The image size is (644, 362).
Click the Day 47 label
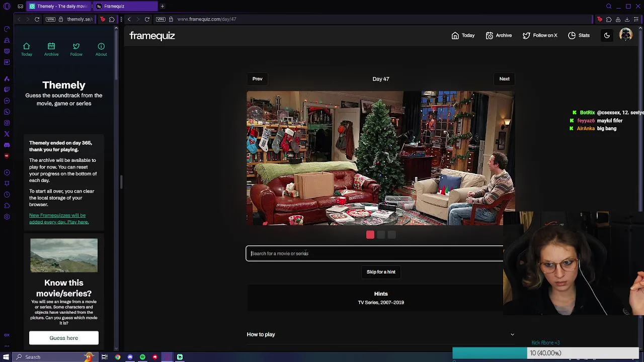[x=381, y=79]
